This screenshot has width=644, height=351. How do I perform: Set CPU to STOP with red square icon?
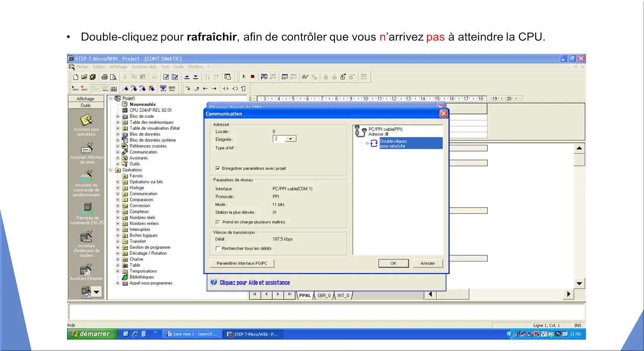(253, 77)
